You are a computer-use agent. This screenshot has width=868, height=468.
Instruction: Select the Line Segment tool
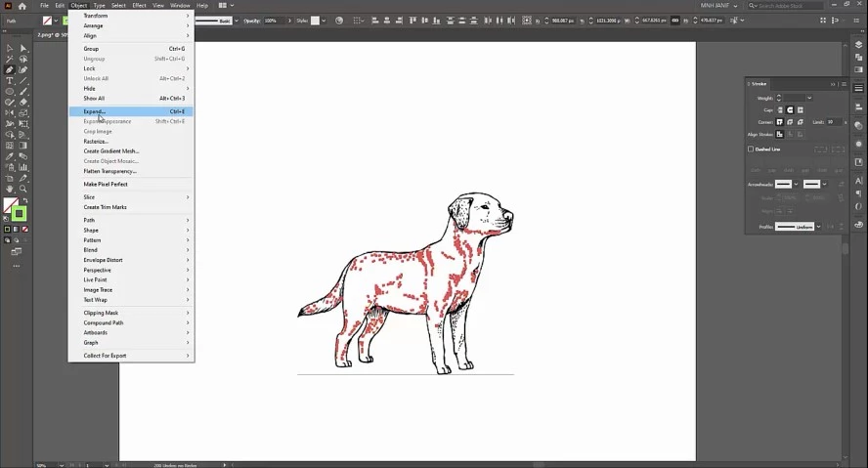click(23, 81)
